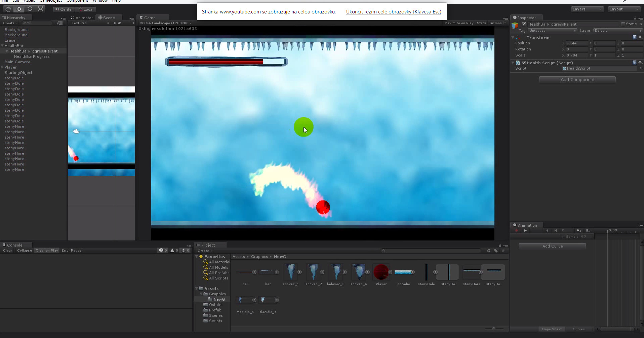Add an animation event marker
644x338 pixels.
coord(589,231)
